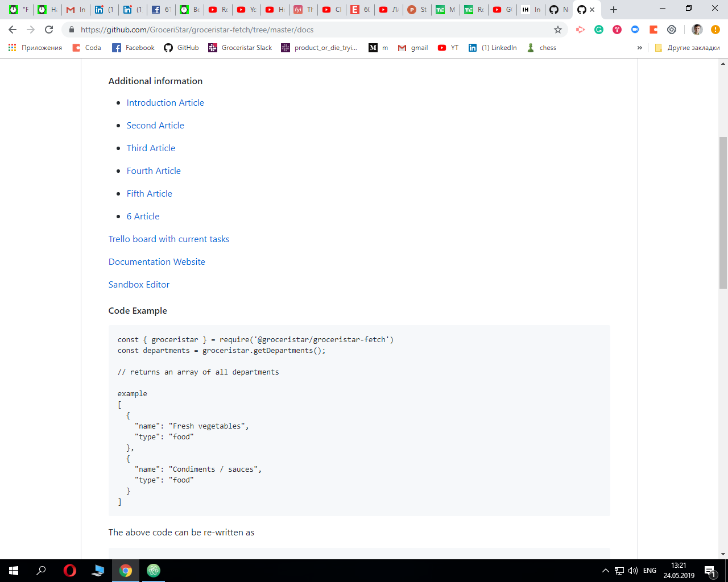
Task: Switch to the fyi 'Th' tab
Action: point(303,10)
